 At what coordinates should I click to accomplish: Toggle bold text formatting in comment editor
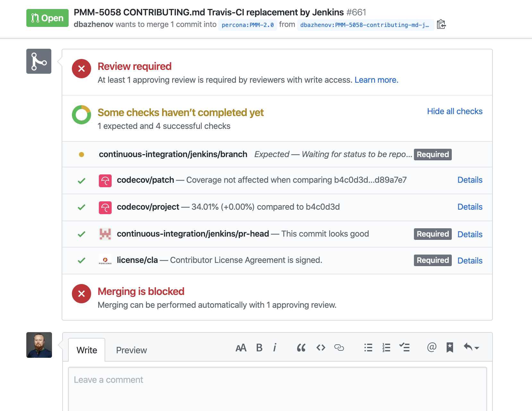(x=259, y=348)
